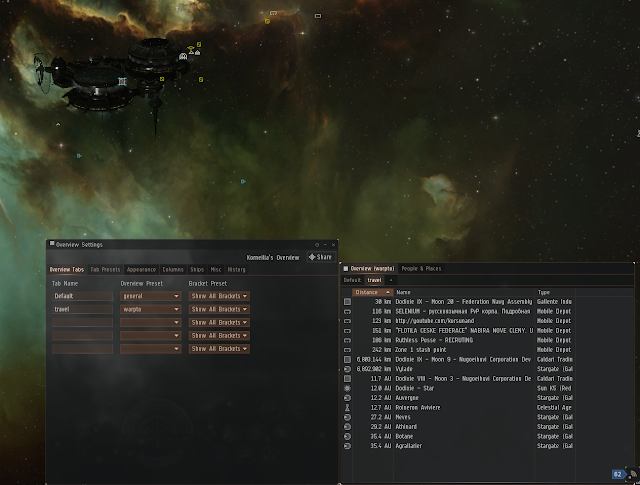
Task: Click empty tab name field below travel
Action: click(x=82, y=323)
